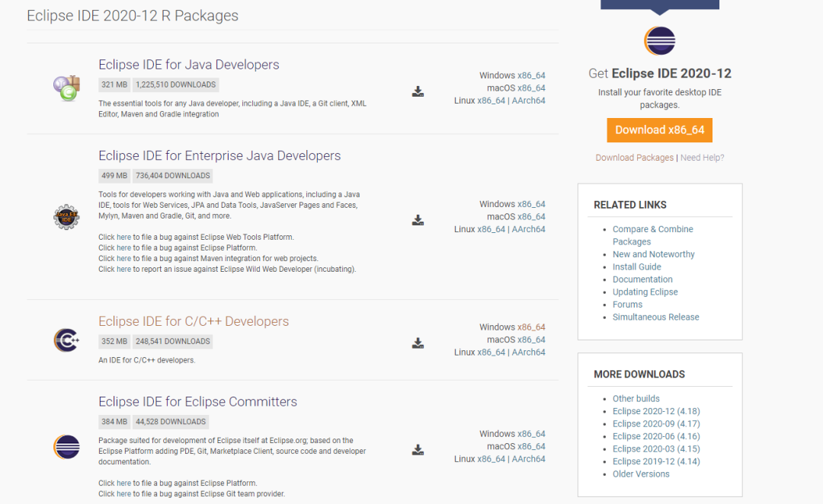Open Other builds under More Downloads
This screenshot has height=504, width=823.
click(x=636, y=399)
